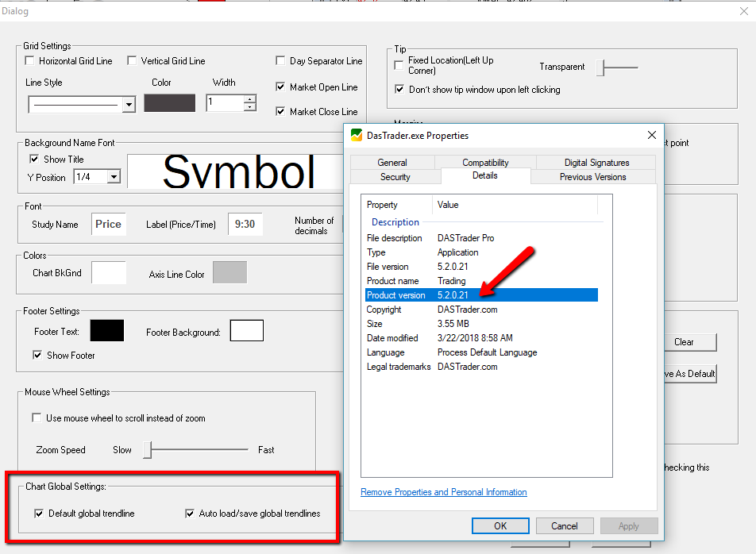
Task: Pick the grid line Color swatch
Action: tap(169, 102)
